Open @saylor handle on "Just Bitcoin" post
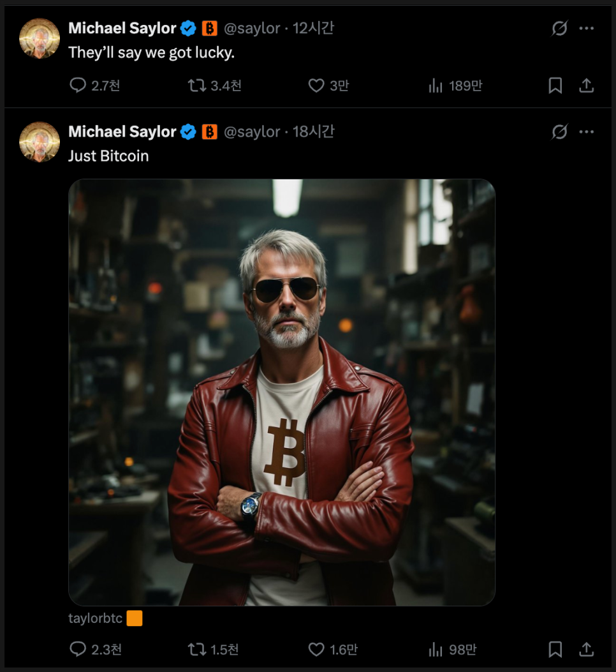The width and height of the screenshot is (616, 672). (252, 132)
